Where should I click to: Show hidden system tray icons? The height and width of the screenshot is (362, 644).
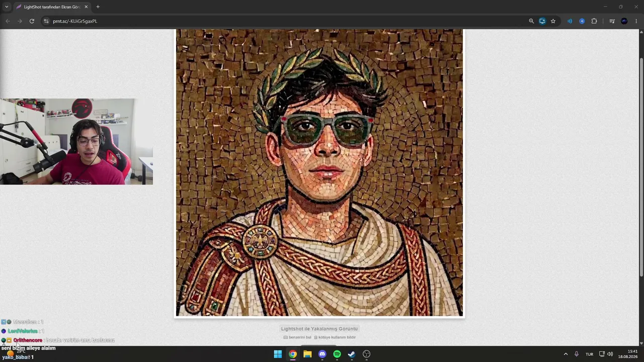[x=566, y=354]
